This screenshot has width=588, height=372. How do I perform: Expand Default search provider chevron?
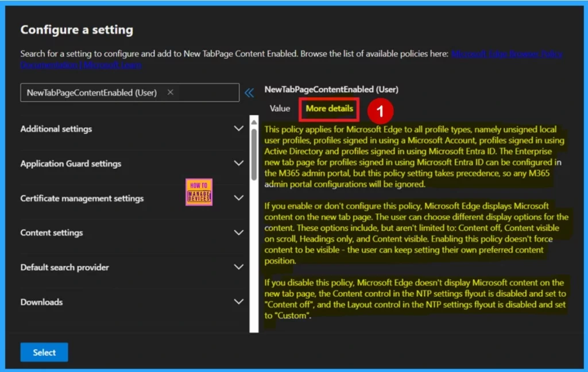238,267
